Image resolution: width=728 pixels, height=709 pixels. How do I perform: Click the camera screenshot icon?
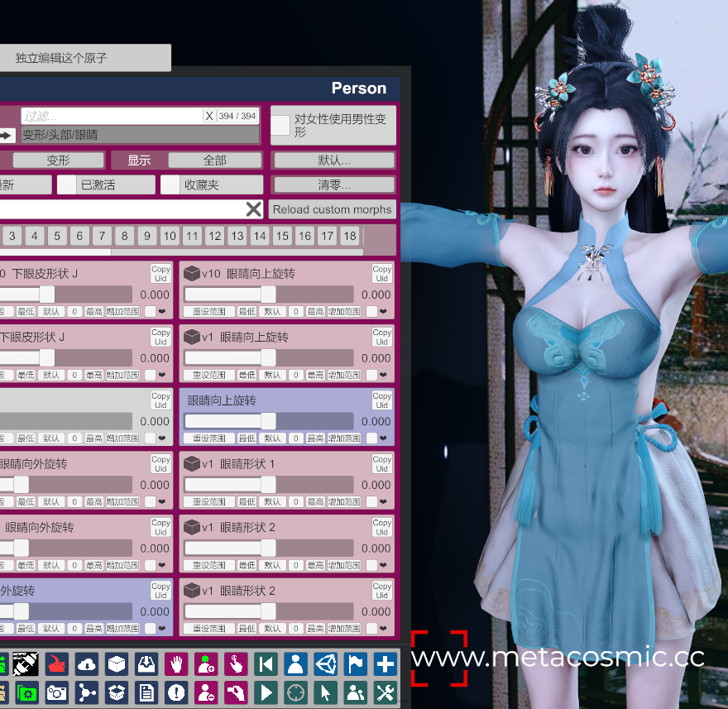56,693
